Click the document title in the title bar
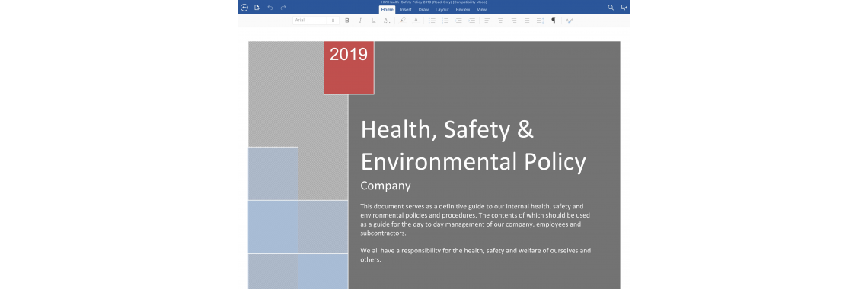Viewport: 868px width, 289px height. [x=433, y=2]
